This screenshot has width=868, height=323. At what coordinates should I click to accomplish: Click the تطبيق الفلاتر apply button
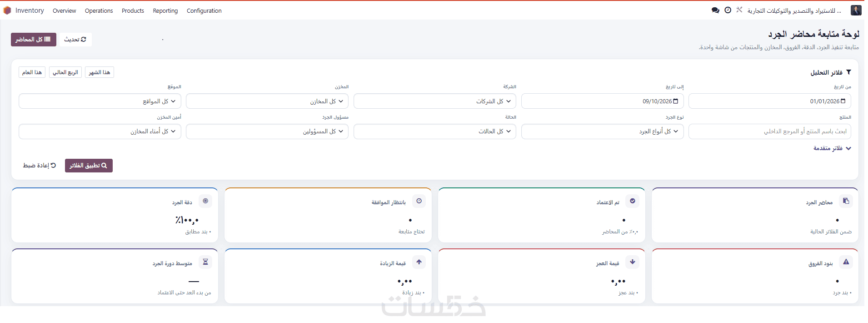pyautogui.click(x=89, y=166)
